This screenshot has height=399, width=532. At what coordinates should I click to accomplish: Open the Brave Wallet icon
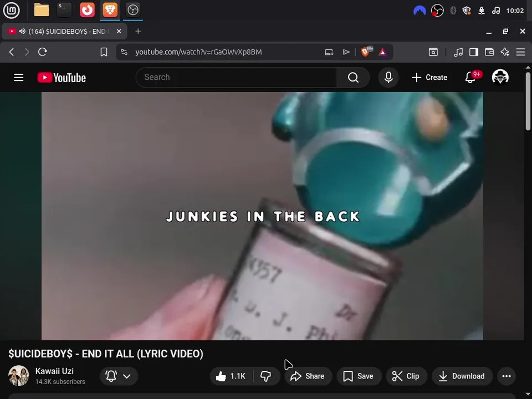pos(489,52)
